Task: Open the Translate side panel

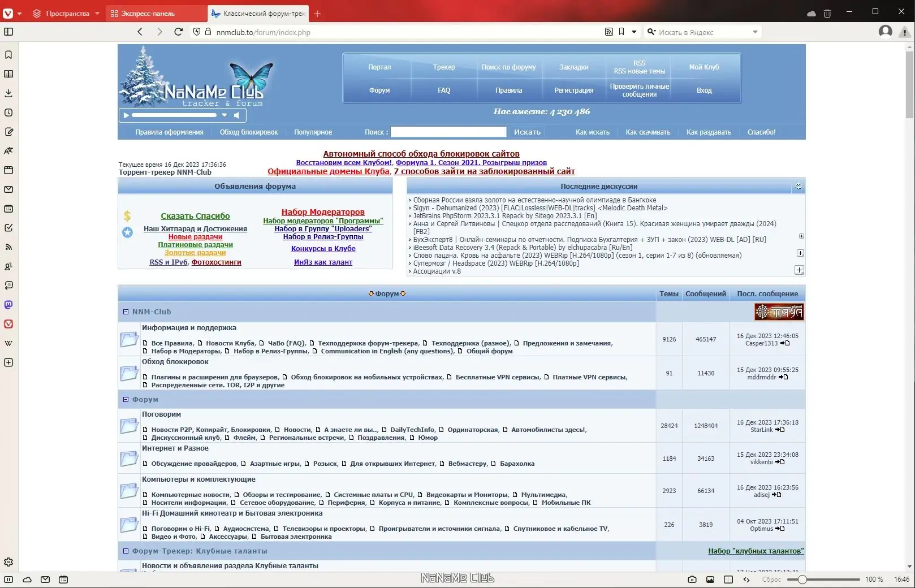Action: click(x=8, y=151)
